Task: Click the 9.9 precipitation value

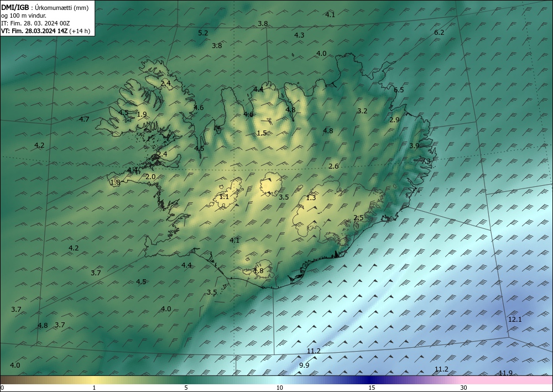Action: pos(304,365)
